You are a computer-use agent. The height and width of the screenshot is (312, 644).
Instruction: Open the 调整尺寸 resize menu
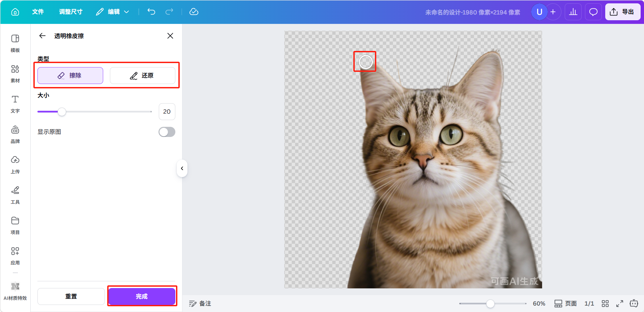[x=71, y=12]
